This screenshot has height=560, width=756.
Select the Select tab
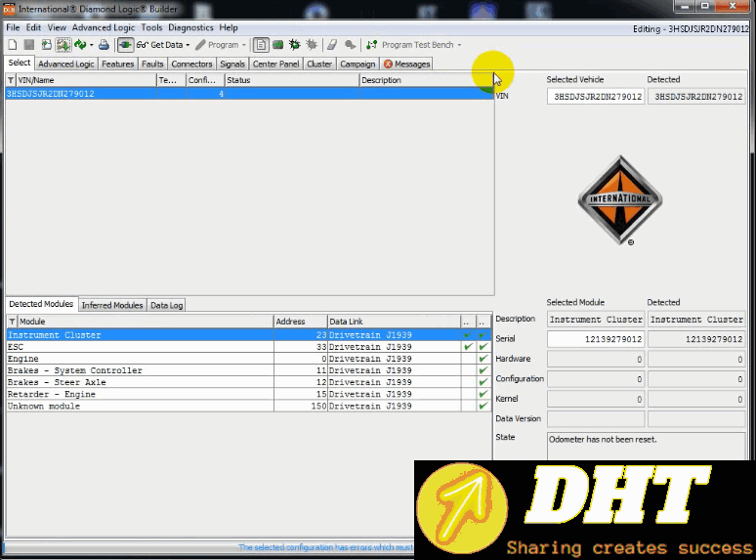click(x=20, y=63)
